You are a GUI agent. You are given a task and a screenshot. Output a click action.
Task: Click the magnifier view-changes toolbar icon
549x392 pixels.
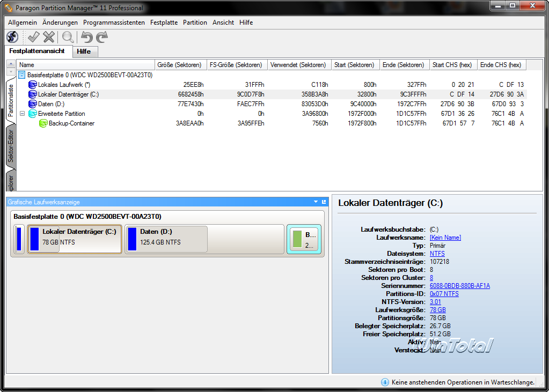[68, 37]
